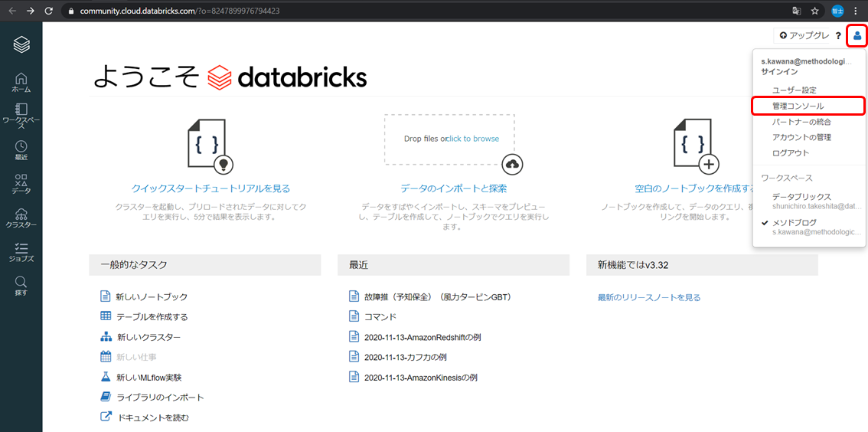Select 管理コンソール from user menu
Image resolution: width=868 pixels, height=432 pixels.
tap(798, 106)
